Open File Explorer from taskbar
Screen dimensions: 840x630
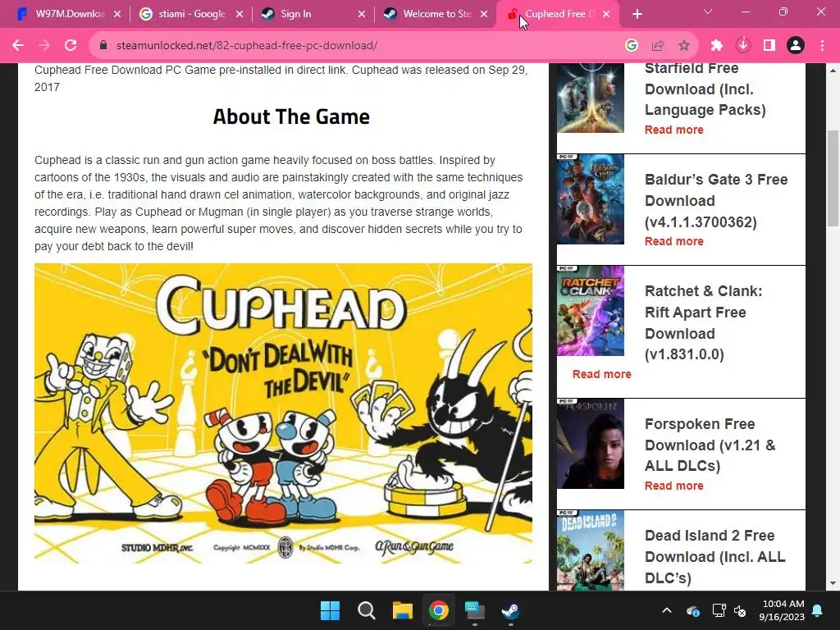402,610
